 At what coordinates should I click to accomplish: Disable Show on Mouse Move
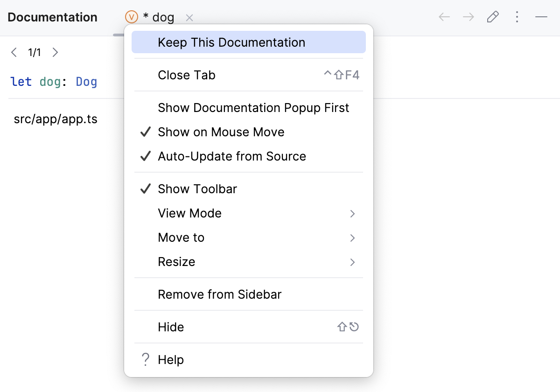click(221, 132)
